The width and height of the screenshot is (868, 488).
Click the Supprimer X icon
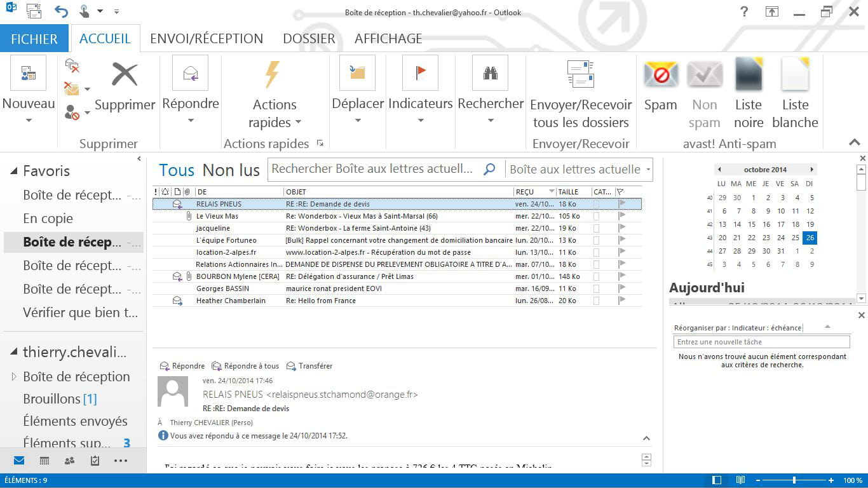(x=125, y=75)
